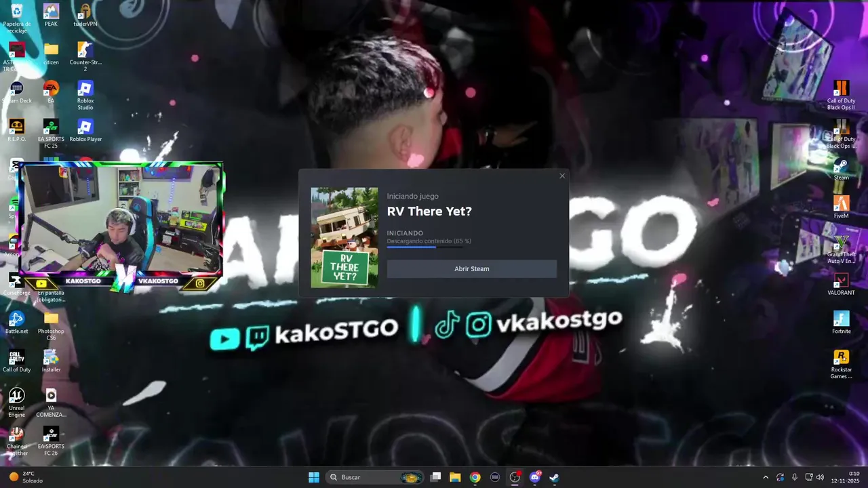Open the volume control in the system tray

820,477
